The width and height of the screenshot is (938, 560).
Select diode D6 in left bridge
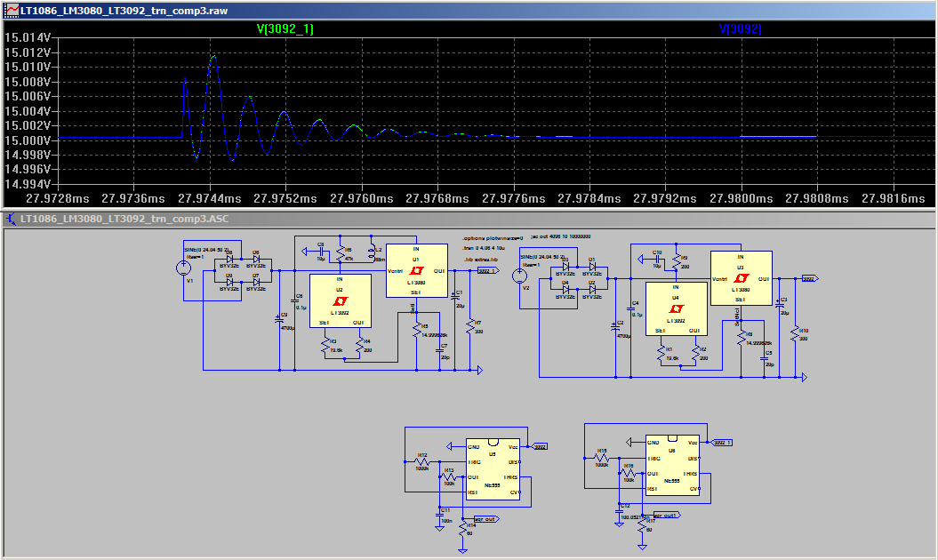256,259
